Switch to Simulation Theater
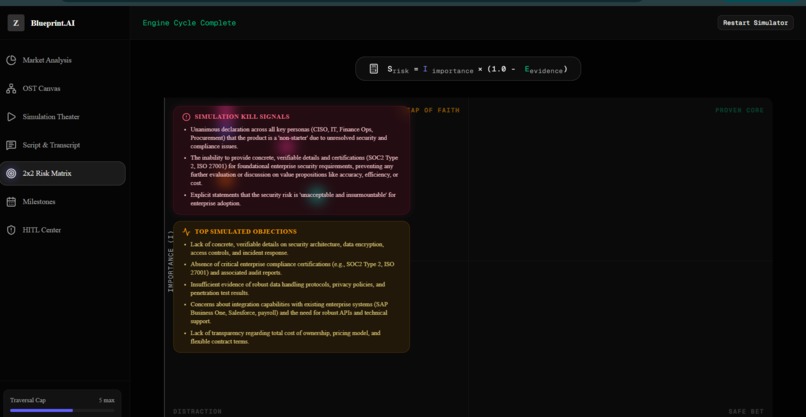Screen dimensions: 806x417 coord(63,117)
